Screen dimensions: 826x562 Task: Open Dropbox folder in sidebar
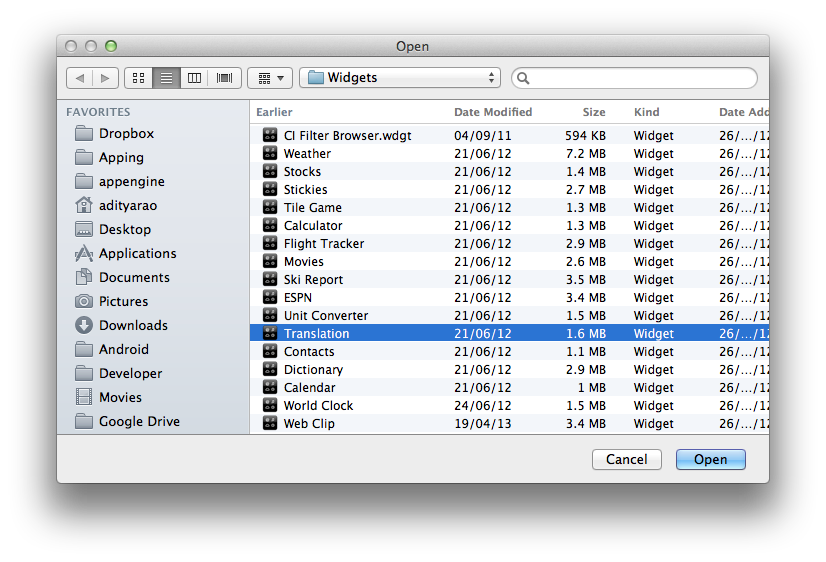126,133
